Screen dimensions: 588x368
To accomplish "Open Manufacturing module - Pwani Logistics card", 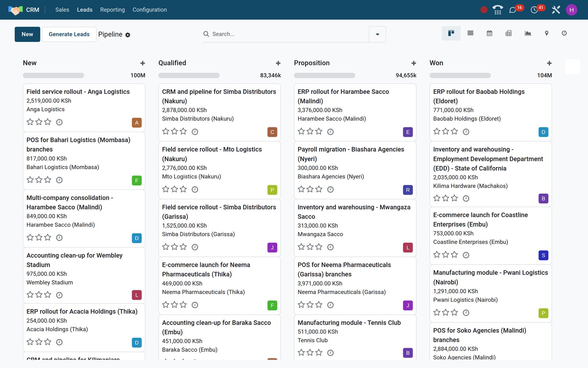I will pos(491,293).
